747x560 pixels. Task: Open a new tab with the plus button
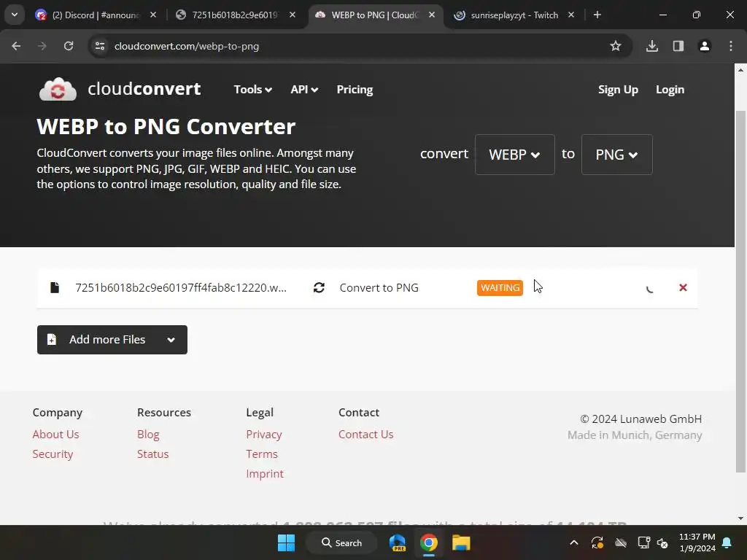597,15
